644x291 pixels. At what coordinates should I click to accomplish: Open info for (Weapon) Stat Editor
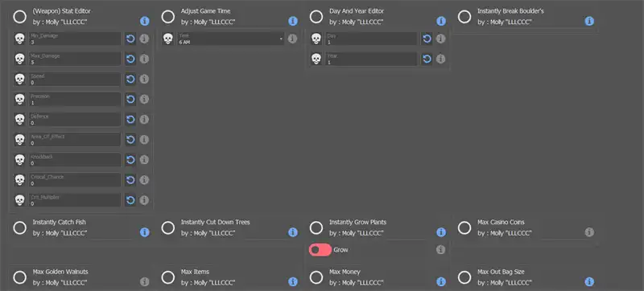pos(144,21)
